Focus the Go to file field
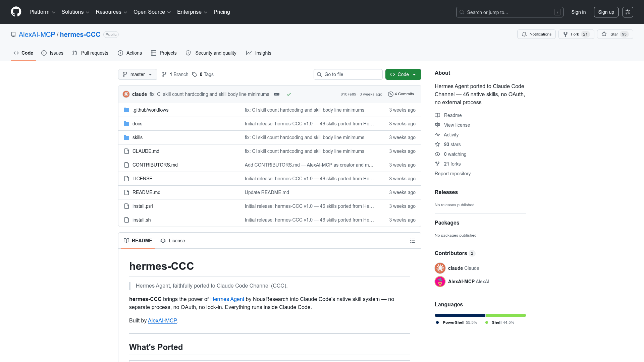644x362 pixels. [348, 74]
